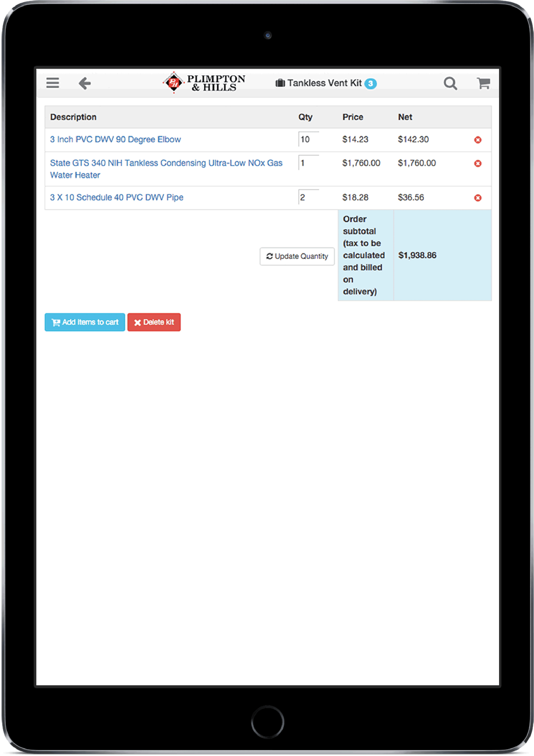Click Add items to cart button

[x=85, y=322]
